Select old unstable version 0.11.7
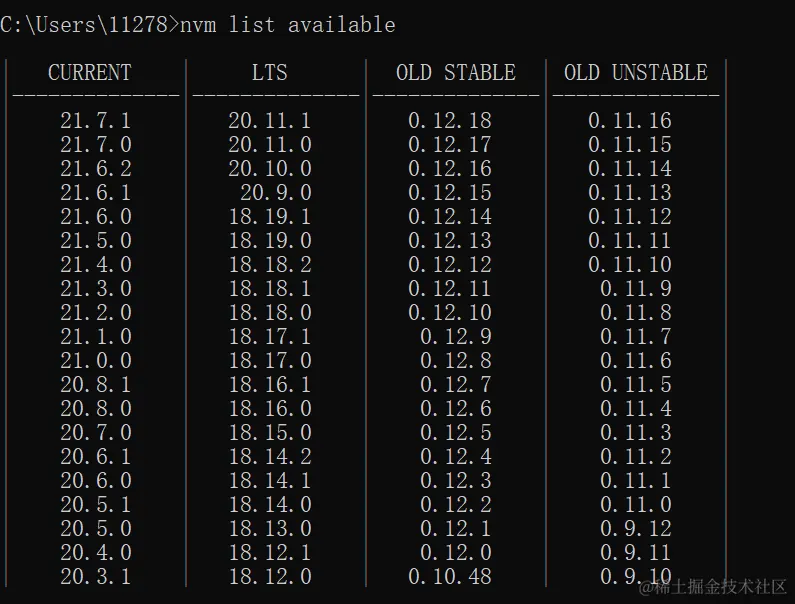The width and height of the screenshot is (795, 604). [636, 336]
